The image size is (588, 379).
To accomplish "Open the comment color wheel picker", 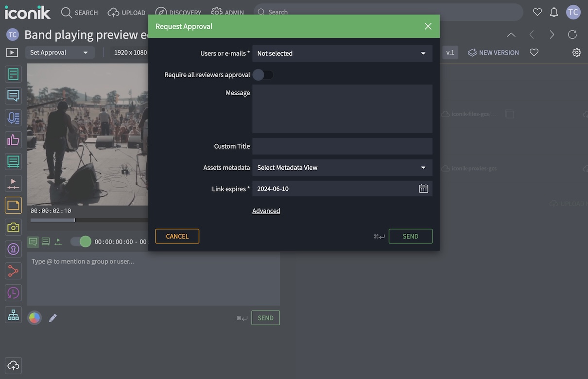I will (34, 318).
